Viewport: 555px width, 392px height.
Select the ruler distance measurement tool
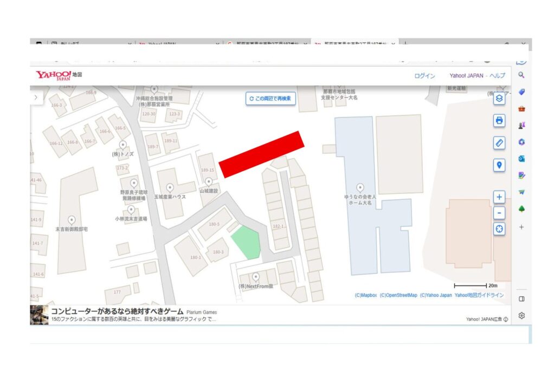[x=499, y=143]
